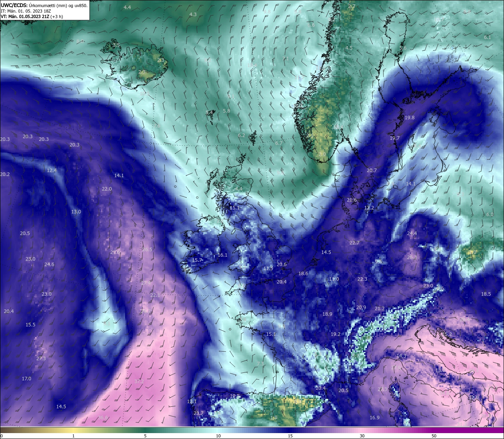Screen dimensions: 504x439
Task: Select the 6.1 value label
Action: click(487, 37)
